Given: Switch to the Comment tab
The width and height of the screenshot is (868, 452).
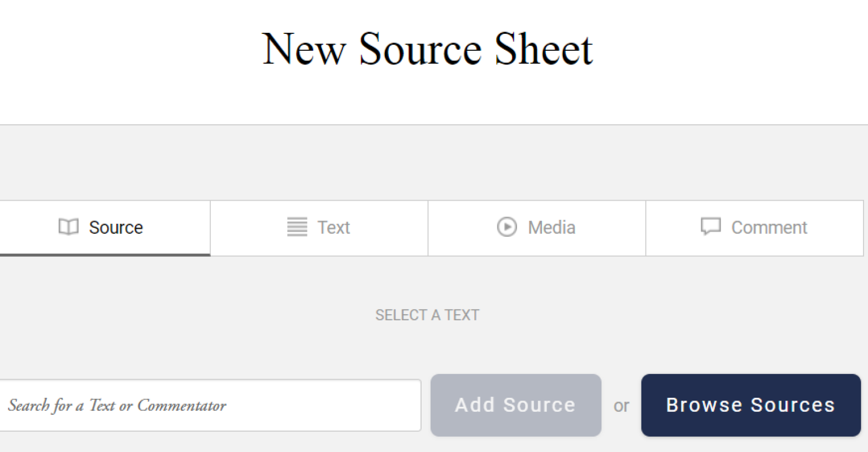Looking at the screenshot, I should [x=754, y=227].
